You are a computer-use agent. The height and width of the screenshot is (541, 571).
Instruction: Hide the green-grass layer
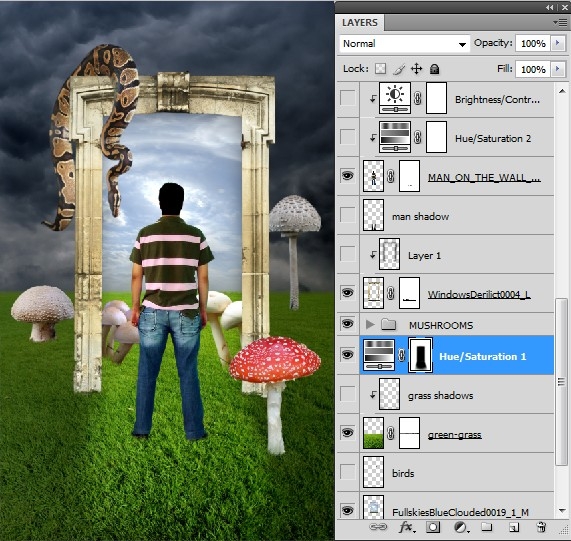(x=347, y=433)
